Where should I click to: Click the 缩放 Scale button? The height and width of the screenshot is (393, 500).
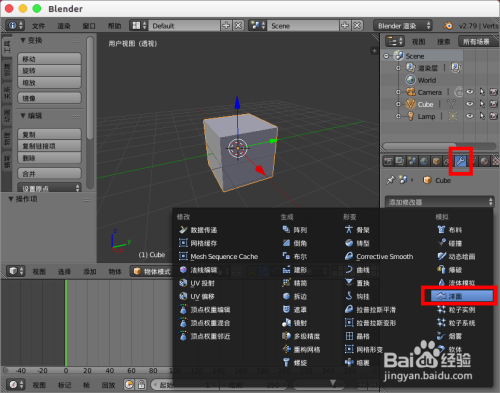(49, 82)
